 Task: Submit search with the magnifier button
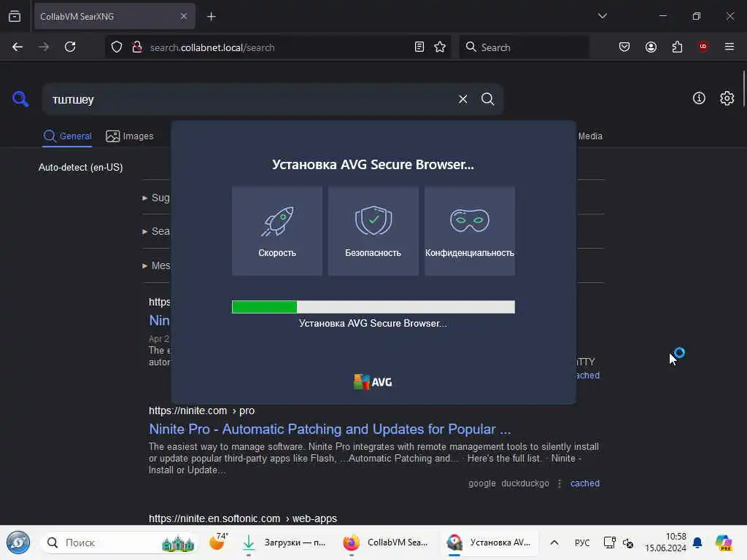487,99
